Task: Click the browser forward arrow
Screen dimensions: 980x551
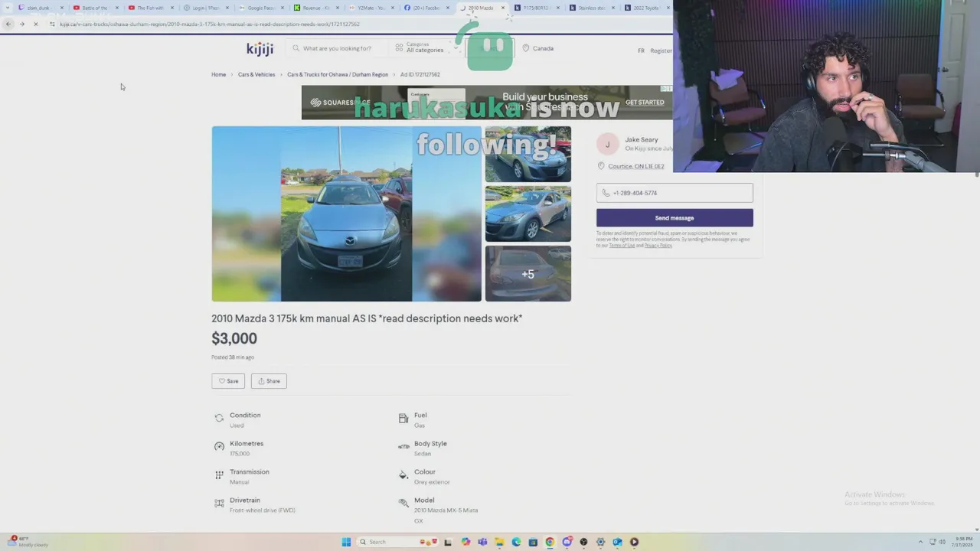Action: (21, 24)
